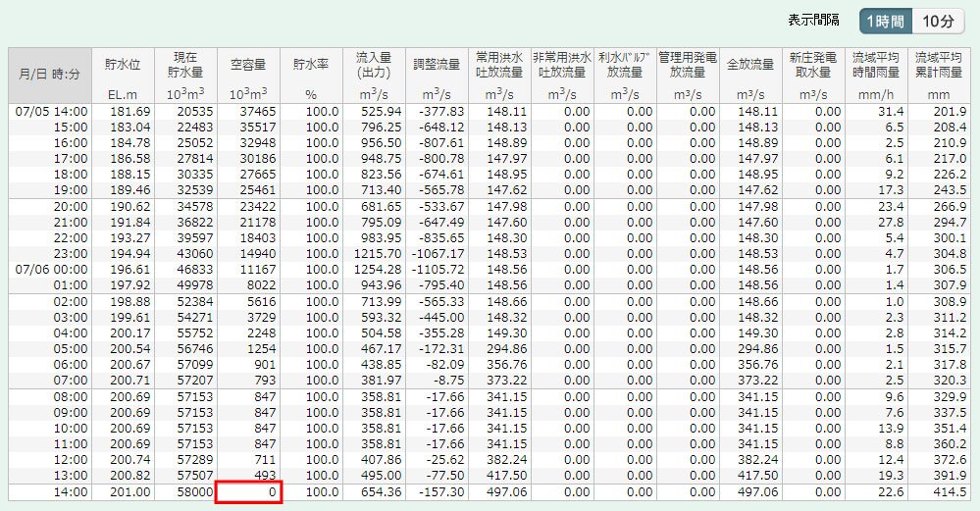Click the 月/日 時:分 column header
Viewport: 980px width, 511px height.
pos(50,75)
